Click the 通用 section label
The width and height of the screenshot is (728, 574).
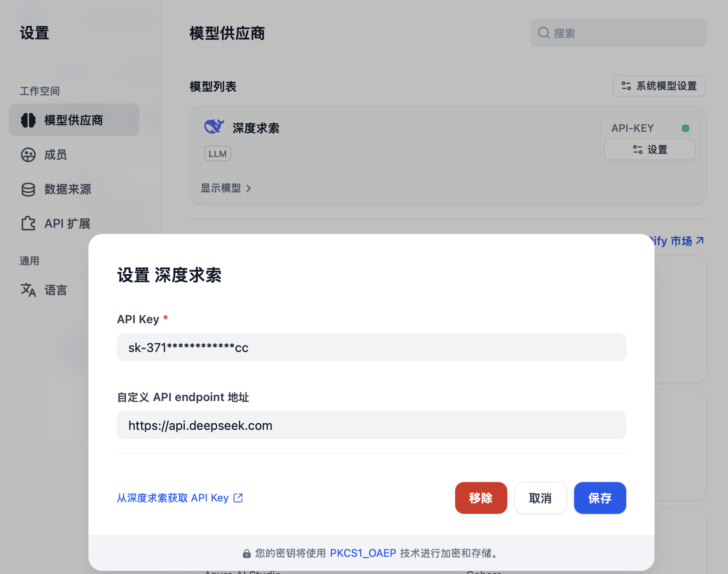[29, 261]
